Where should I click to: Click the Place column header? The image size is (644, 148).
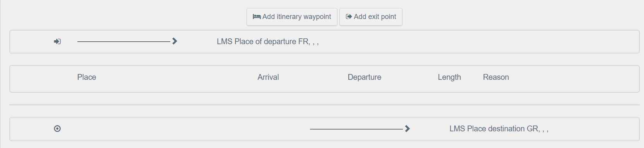coord(87,77)
